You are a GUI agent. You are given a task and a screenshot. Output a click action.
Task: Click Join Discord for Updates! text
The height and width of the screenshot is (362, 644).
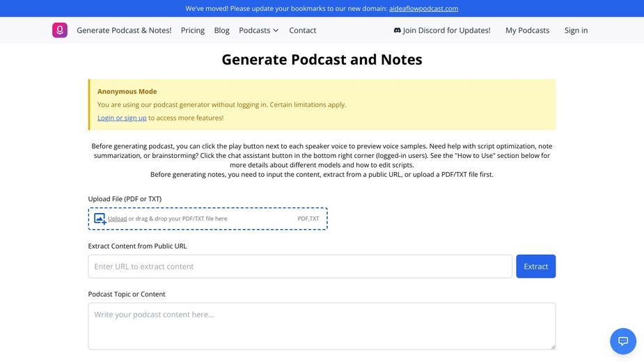[446, 31]
